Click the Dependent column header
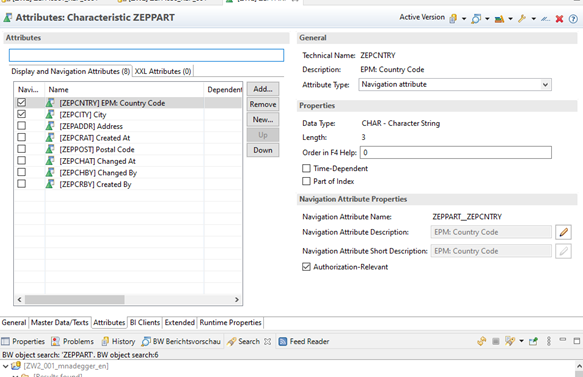This screenshot has height=377, width=583. click(x=223, y=90)
